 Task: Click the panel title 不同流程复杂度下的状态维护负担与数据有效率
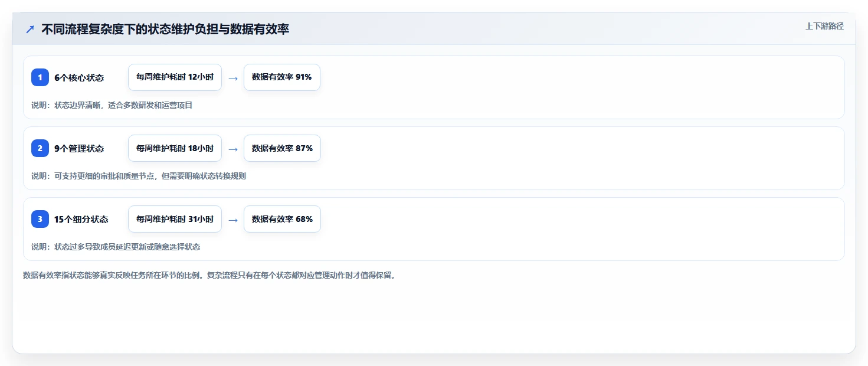pyautogui.click(x=165, y=29)
